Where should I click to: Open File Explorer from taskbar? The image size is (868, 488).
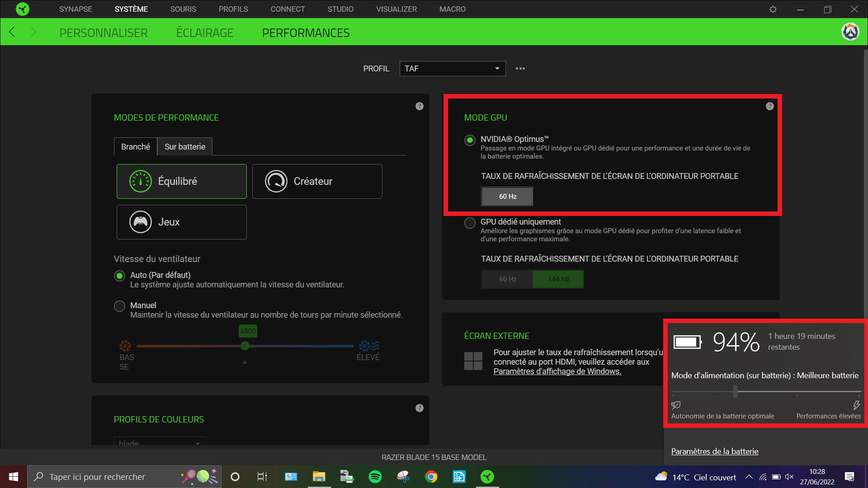point(319,477)
